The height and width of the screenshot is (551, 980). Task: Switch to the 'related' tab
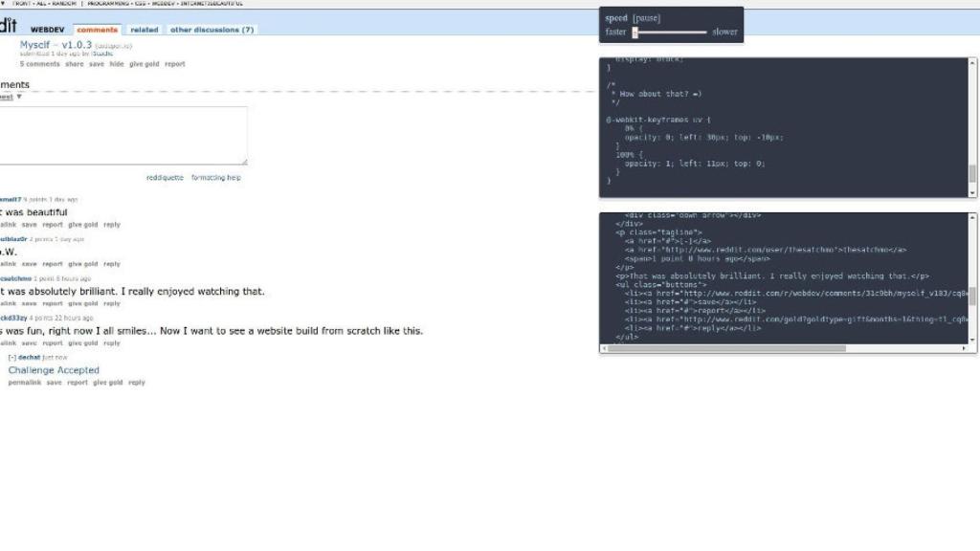145,29
